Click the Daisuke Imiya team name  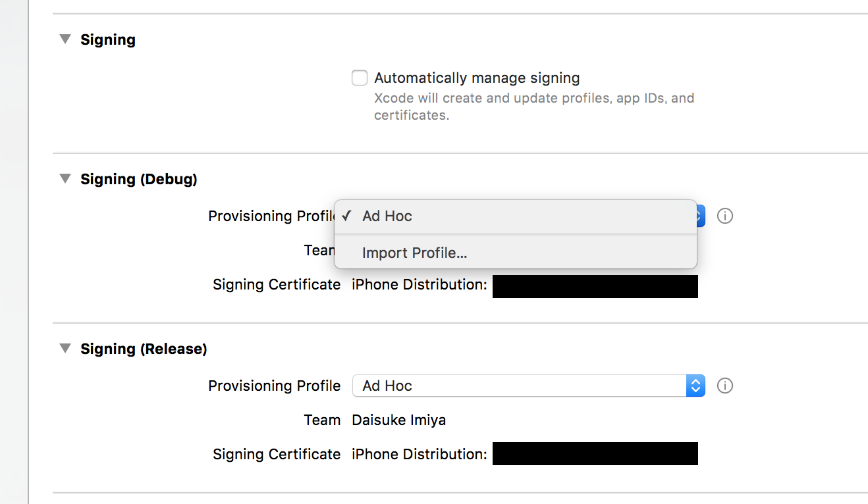tap(399, 420)
